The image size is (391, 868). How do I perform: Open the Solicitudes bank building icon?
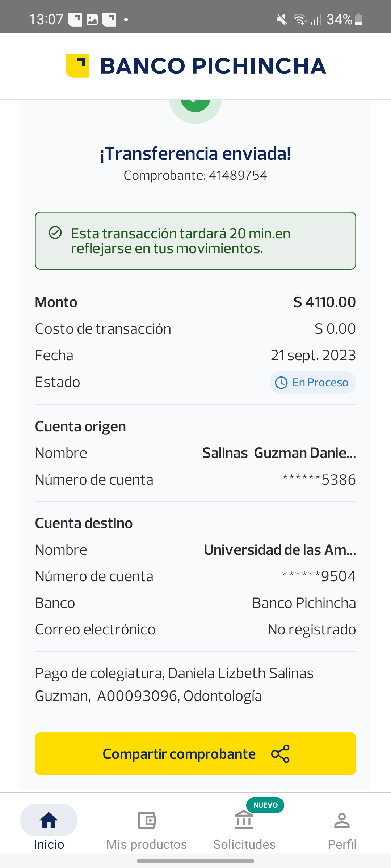(x=244, y=820)
